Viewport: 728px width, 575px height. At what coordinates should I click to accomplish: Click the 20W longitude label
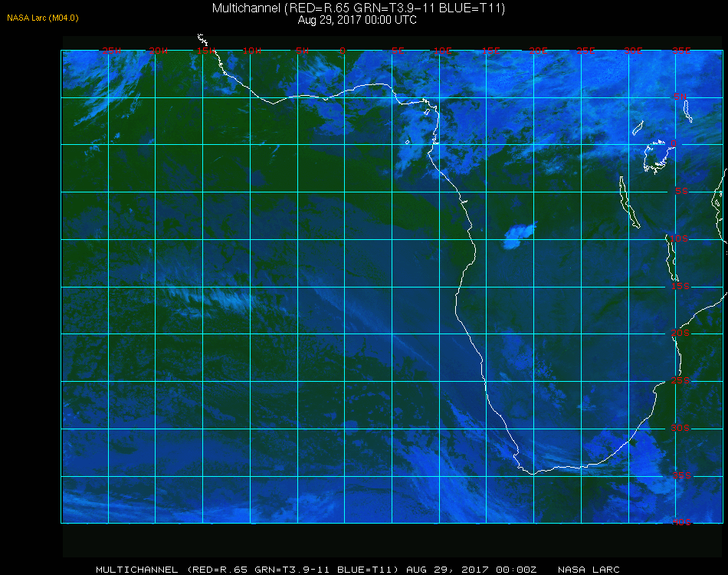pyautogui.click(x=159, y=51)
